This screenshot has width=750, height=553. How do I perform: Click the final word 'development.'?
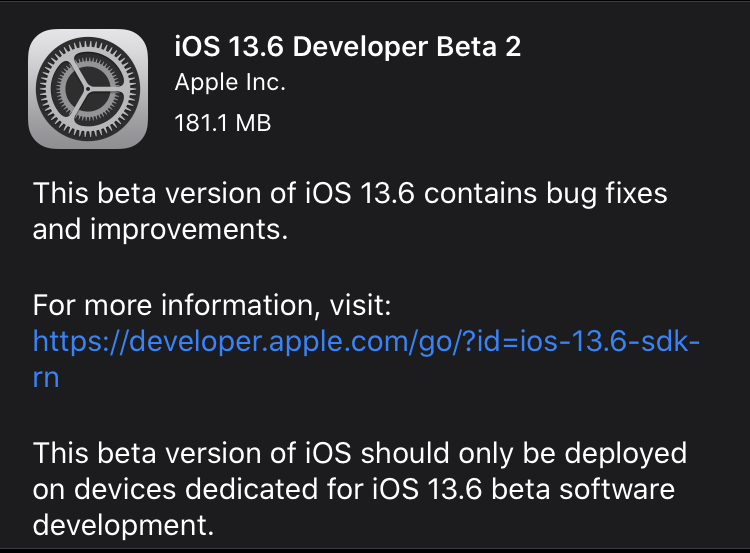123,526
